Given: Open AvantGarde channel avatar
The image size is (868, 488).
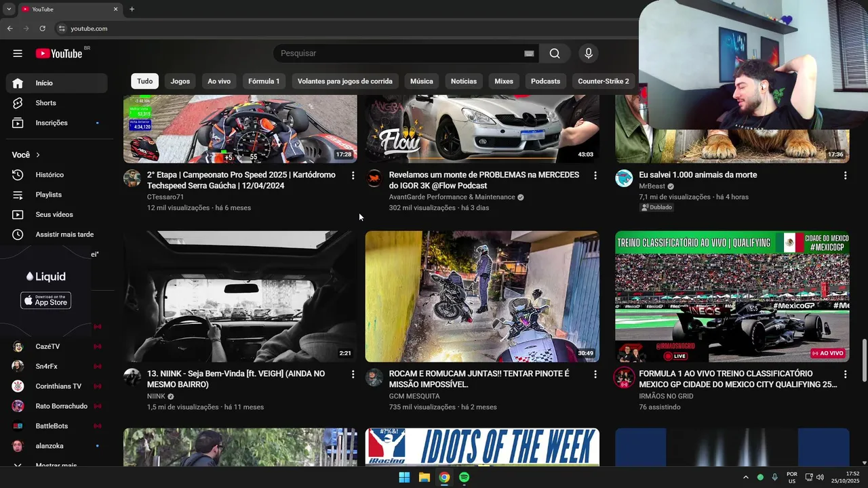Looking at the screenshot, I should tap(374, 178).
